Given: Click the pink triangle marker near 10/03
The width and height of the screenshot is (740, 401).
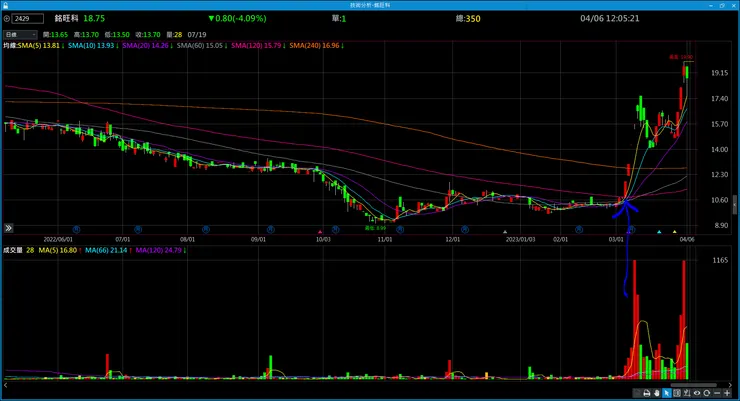Looking at the screenshot, I should pyautogui.click(x=320, y=232).
